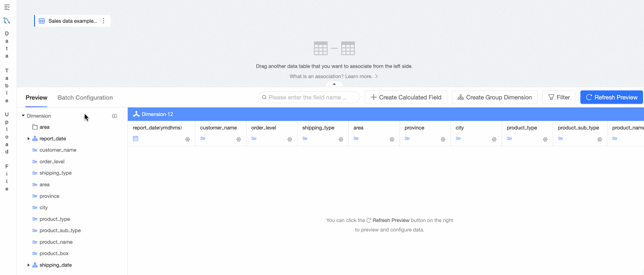The image size is (644, 275).
Task: Select product_type field in tree
Action: [54, 219]
